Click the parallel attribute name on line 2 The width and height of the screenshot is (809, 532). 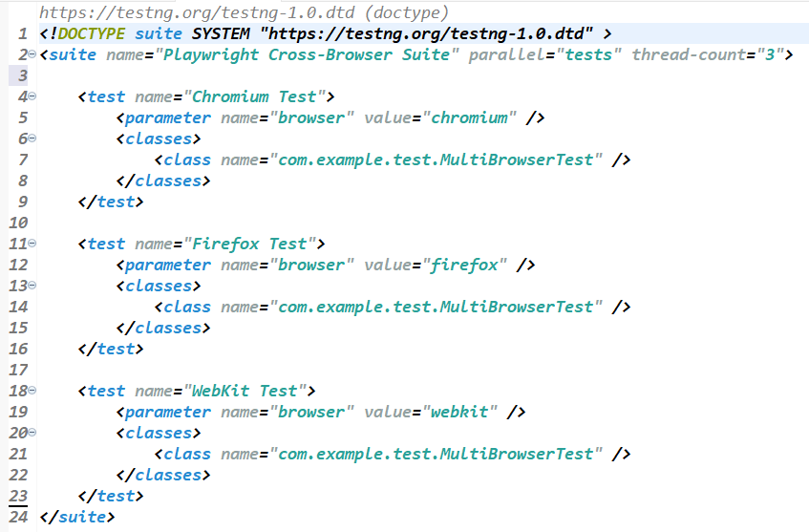pos(507,54)
